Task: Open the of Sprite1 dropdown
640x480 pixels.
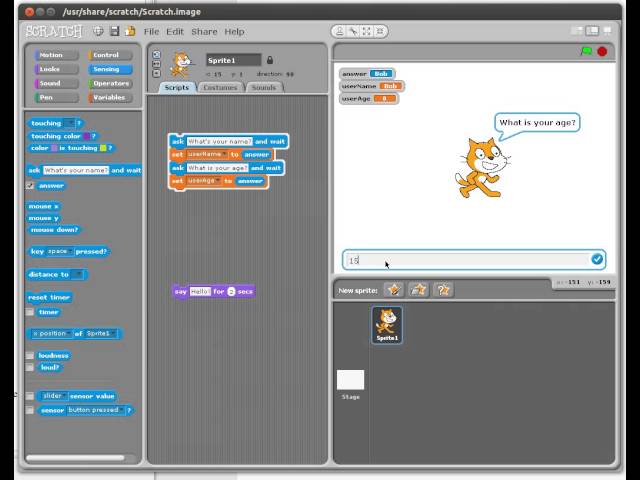Action: click(101, 333)
